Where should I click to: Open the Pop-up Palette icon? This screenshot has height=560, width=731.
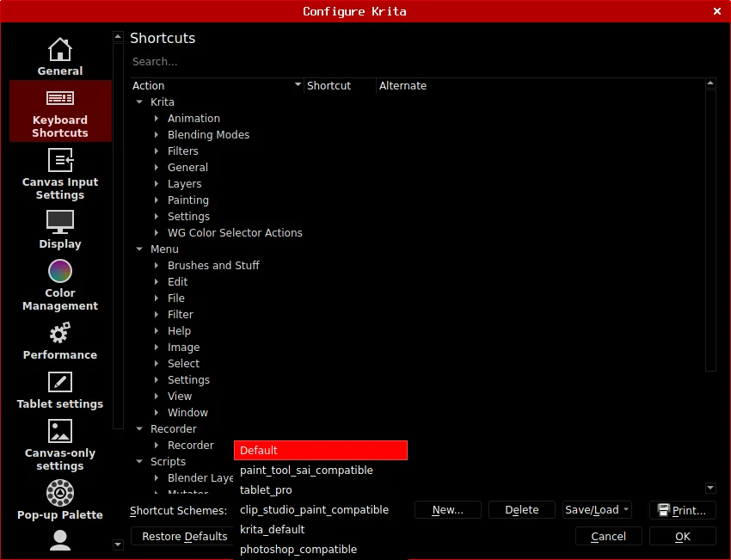click(59, 493)
